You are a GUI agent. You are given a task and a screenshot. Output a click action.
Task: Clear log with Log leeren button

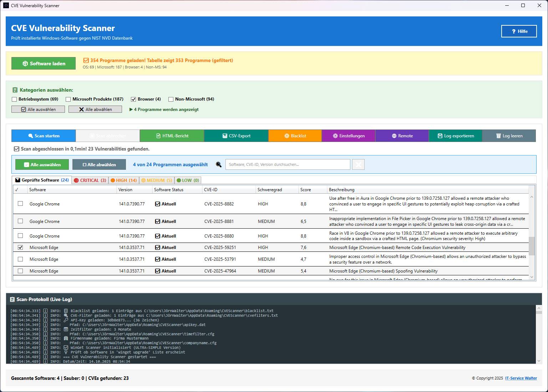tap(509, 136)
